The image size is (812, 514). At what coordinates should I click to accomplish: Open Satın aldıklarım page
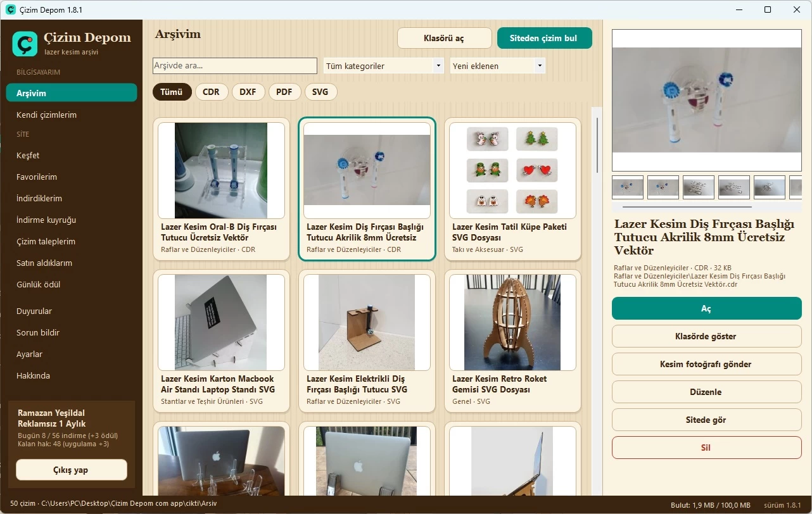(x=72, y=263)
